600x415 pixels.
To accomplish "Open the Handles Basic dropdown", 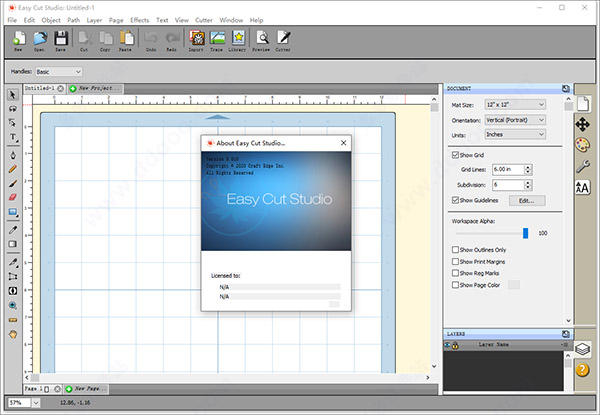I will pyautogui.click(x=59, y=72).
